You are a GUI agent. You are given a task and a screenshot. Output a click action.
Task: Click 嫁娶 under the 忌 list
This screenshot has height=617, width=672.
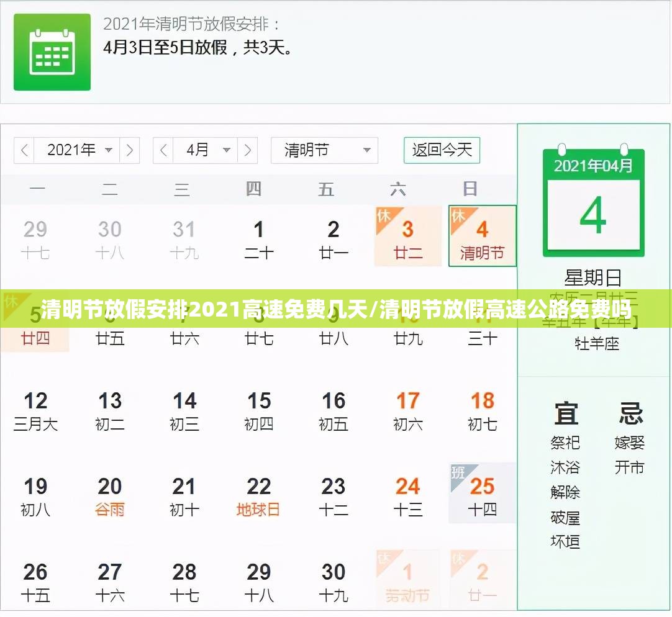630,443
